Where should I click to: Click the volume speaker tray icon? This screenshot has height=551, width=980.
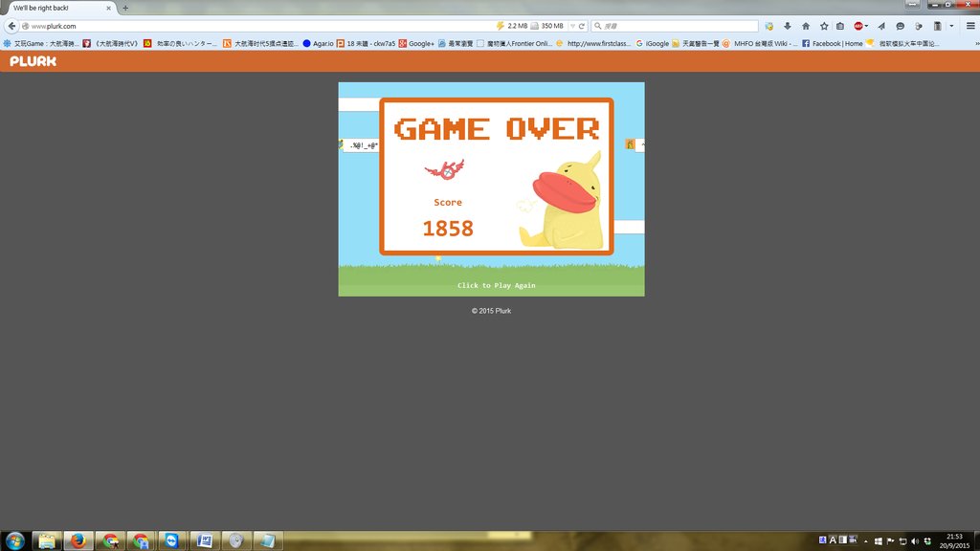(915, 541)
